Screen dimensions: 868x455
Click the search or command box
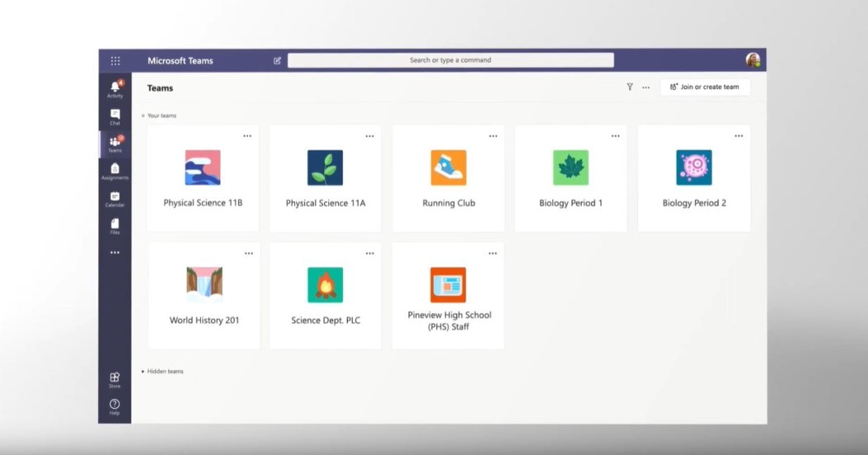451,60
